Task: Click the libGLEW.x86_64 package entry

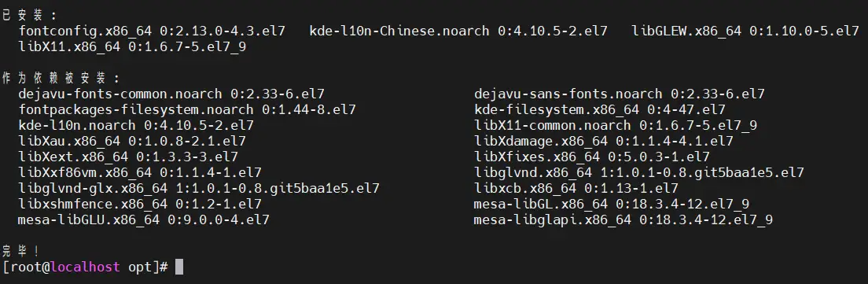Action: pos(745,31)
